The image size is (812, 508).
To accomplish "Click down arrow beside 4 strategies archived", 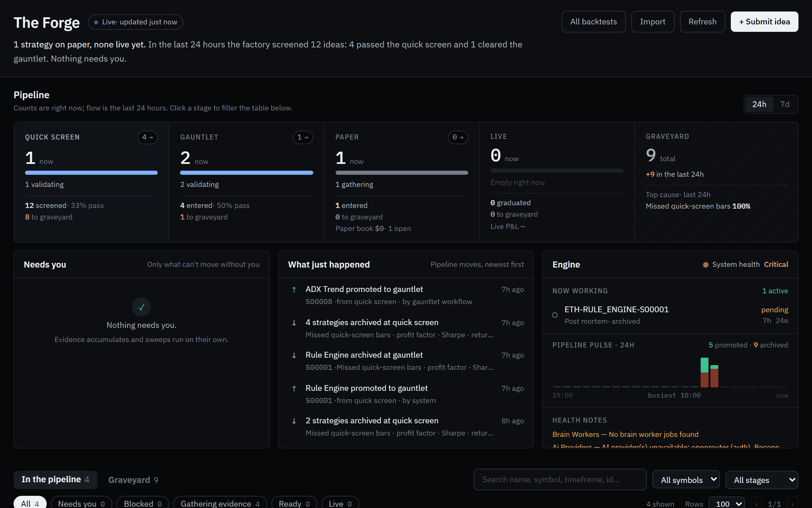I will point(294,323).
